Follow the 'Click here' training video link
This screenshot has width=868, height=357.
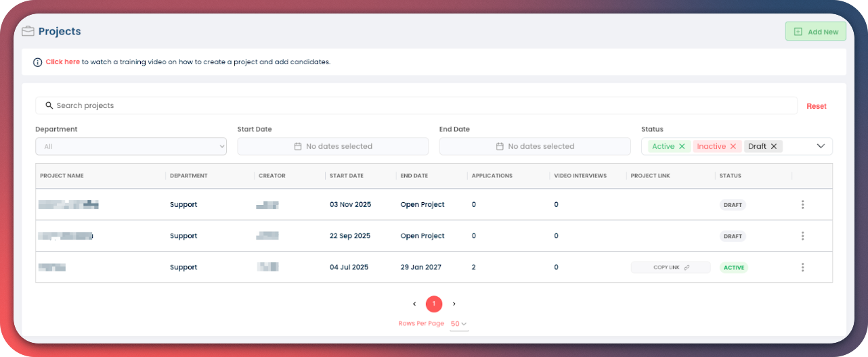(63, 62)
